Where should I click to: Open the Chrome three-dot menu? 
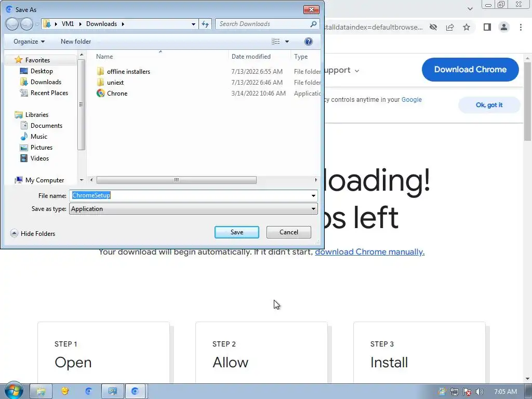click(x=521, y=27)
